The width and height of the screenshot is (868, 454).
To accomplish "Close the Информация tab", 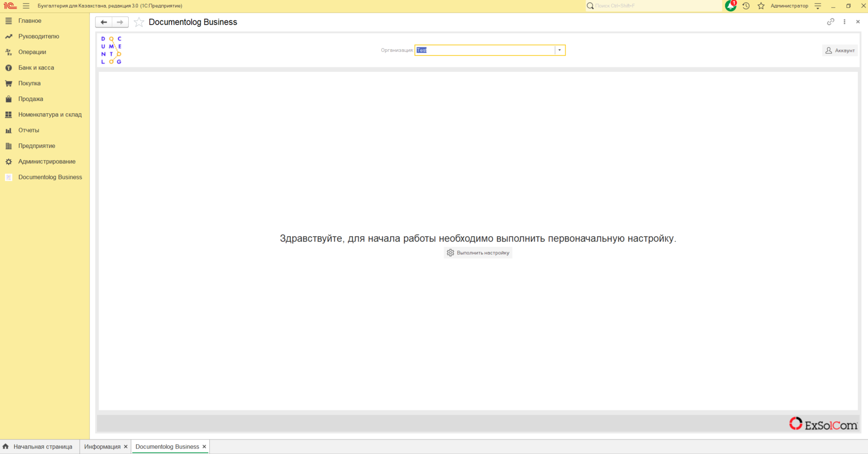I will (126, 447).
